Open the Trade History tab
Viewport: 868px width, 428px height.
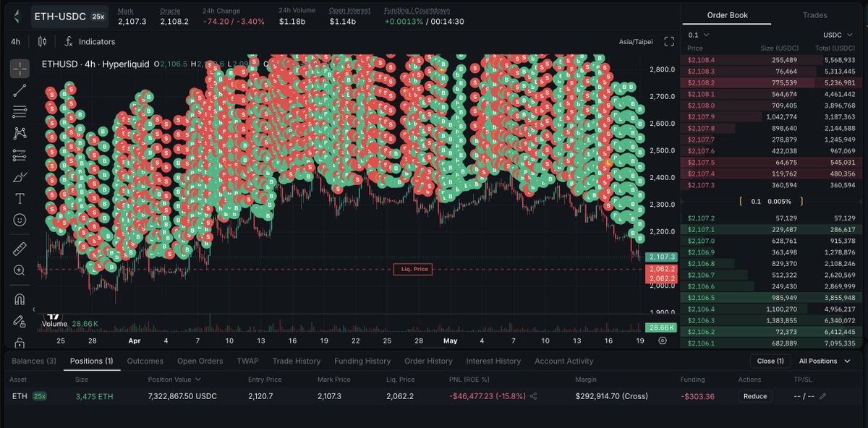pyautogui.click(x=297, y=361)
